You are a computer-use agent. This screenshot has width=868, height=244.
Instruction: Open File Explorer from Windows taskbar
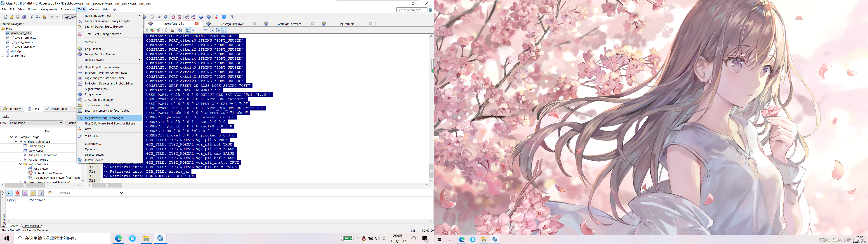[146, 238]
